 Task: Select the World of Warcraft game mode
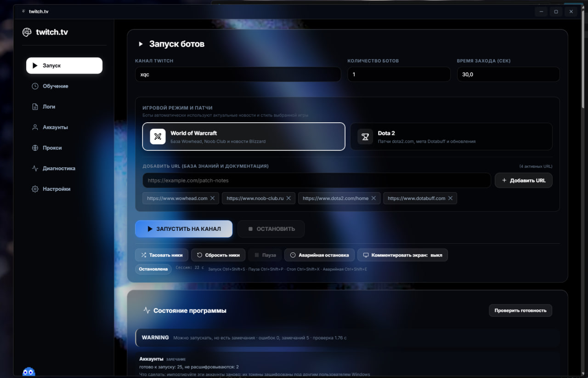point(243,137)
